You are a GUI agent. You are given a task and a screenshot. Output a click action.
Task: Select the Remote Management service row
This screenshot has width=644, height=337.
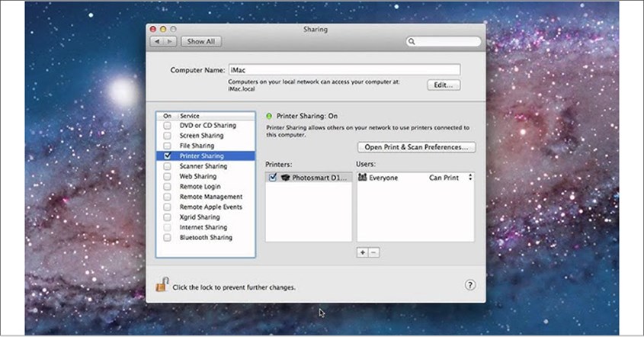(x=206, y=197)
